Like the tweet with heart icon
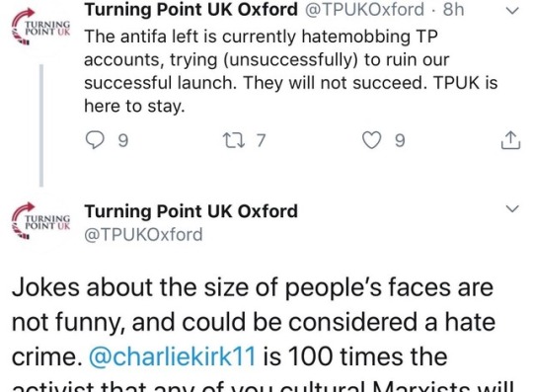533x392 pixels. pos(371,140)
